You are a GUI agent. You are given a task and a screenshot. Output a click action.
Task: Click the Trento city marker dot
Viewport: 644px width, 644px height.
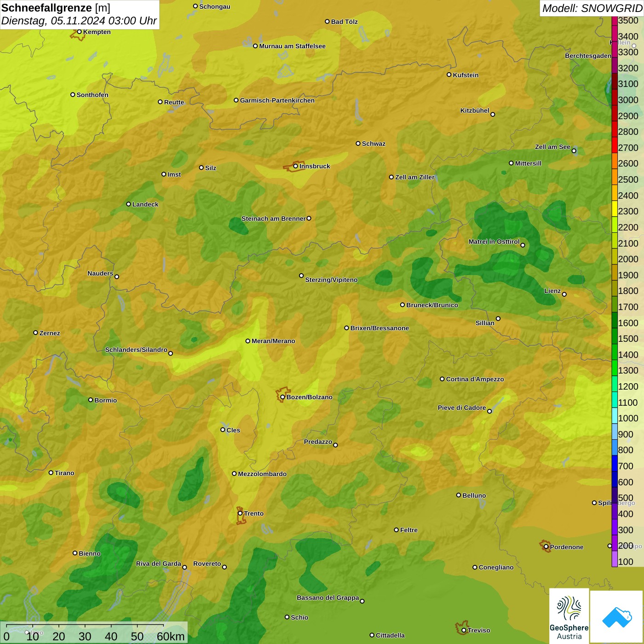(x=240, y=513)
